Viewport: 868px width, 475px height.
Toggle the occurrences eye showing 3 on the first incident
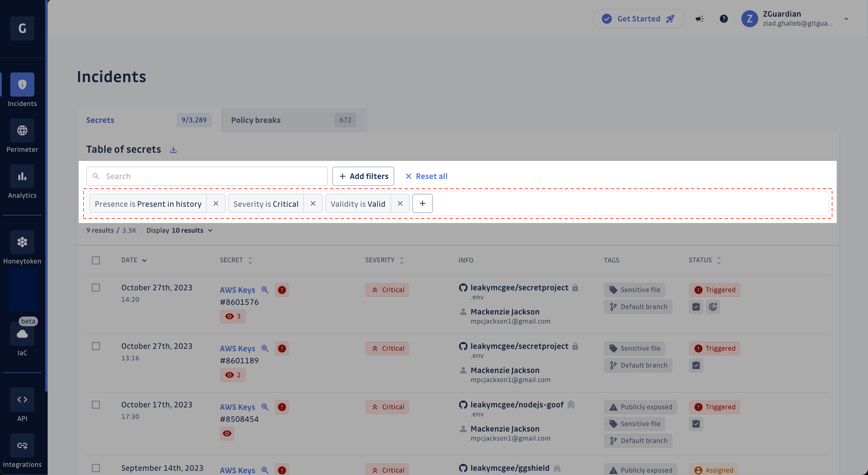233,316
